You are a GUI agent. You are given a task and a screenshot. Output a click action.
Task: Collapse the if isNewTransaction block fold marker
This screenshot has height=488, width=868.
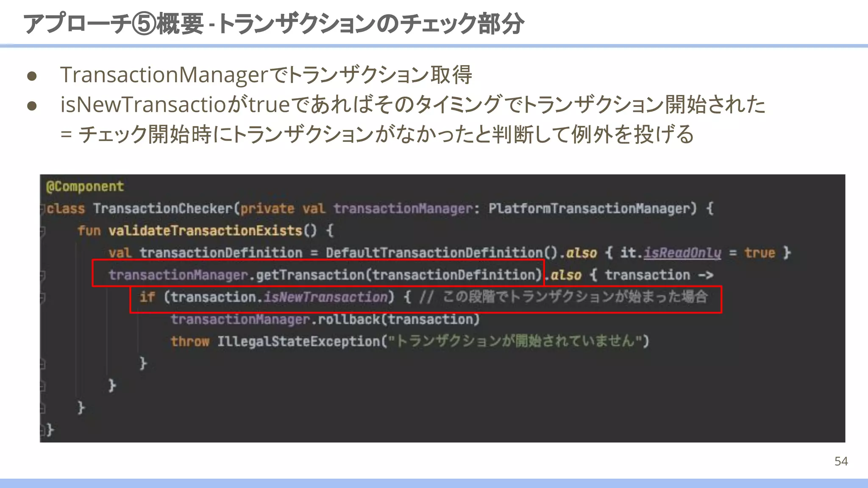43,298
